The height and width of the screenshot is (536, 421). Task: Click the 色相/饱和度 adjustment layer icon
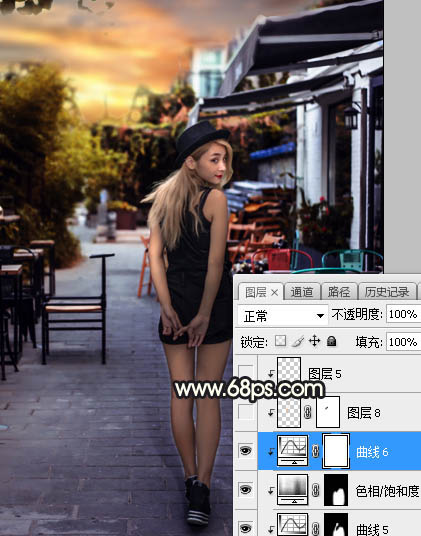point(293,490)
